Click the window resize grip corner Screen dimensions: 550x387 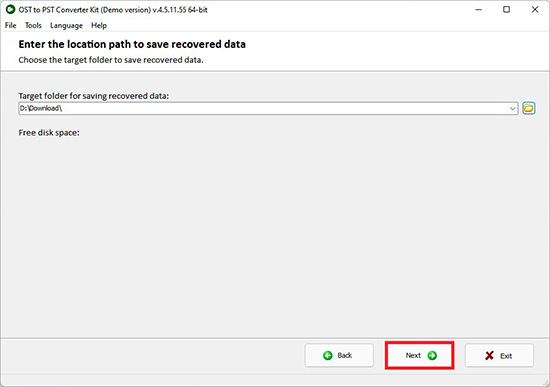click(545, 382)
